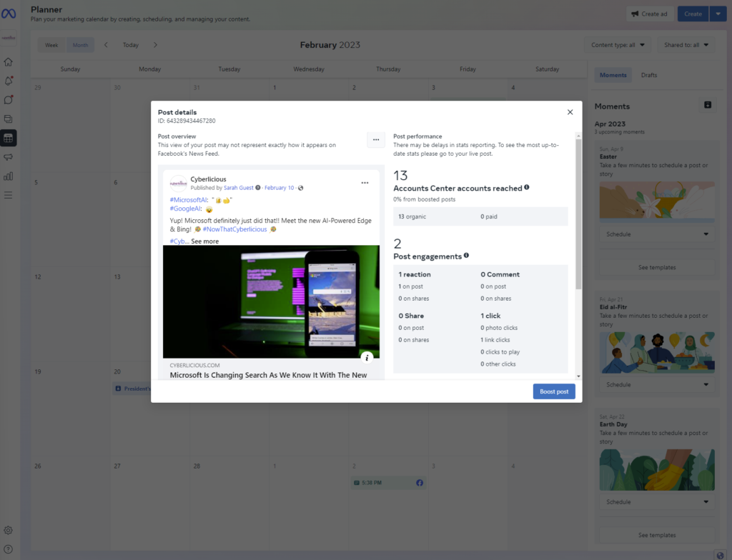Image resolution: width=732 pixels, height=560 pixels.
Task: Switch calendar to Month view
Action: (80, 45)
